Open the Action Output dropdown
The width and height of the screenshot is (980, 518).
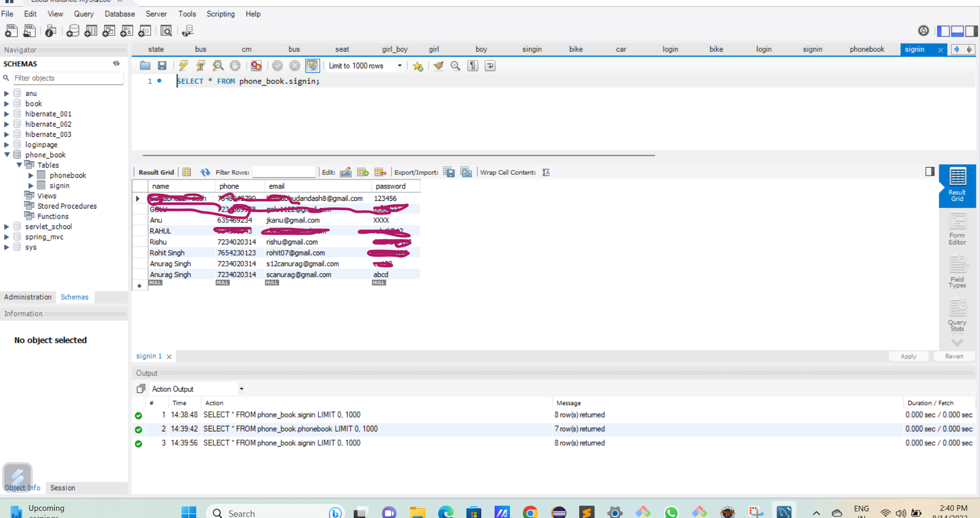pos(241,388)
